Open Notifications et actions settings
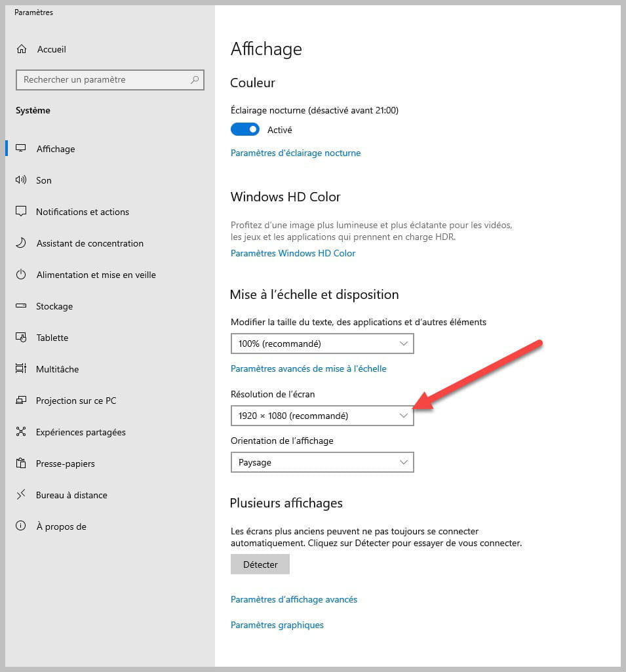626x672 pixels. [83, 212]
